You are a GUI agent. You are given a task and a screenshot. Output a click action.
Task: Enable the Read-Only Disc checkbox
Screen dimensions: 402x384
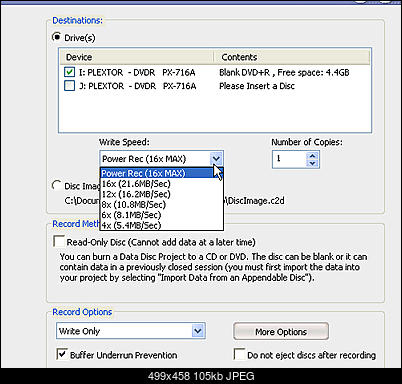point(59,241)
